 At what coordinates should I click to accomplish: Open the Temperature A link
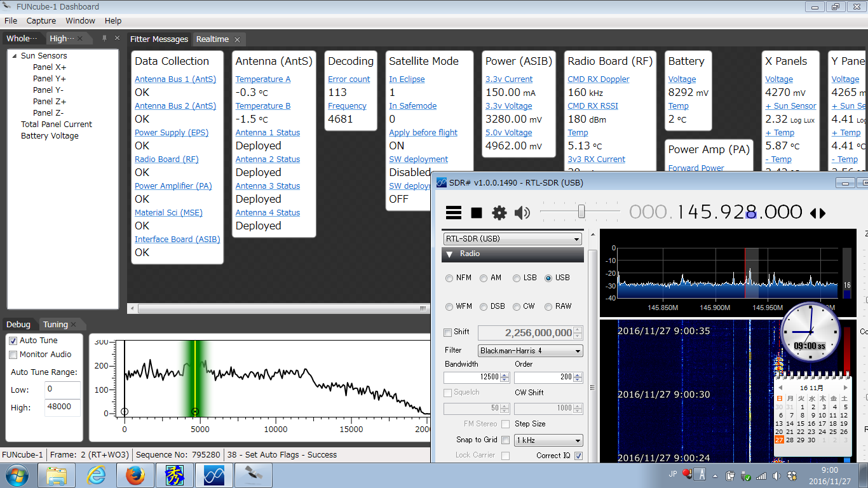click(x=262, y=79)
